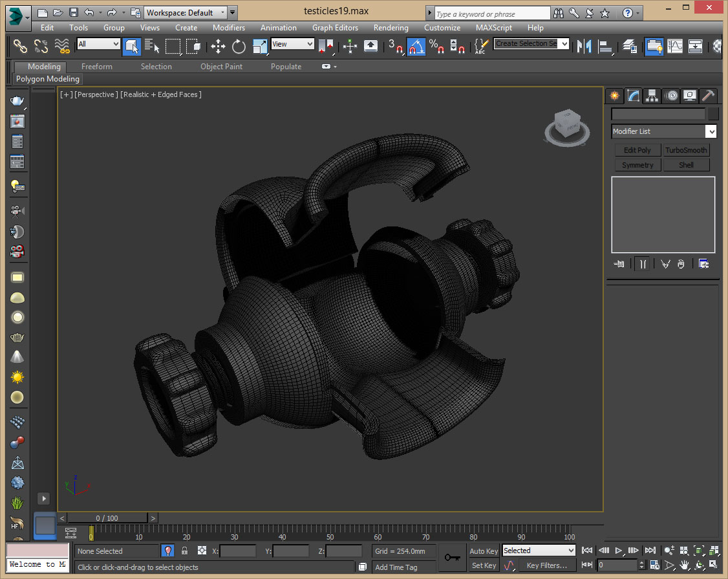Click the Mirror tool icon

584,46
